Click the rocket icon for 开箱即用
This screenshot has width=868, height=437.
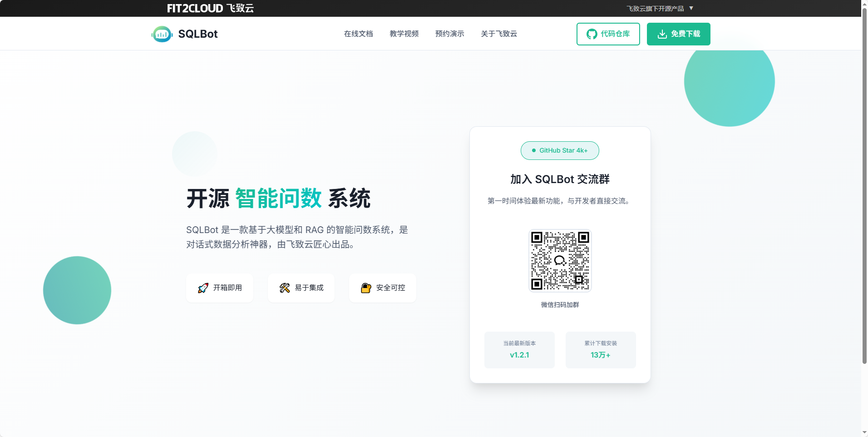[x=203, y=288]
